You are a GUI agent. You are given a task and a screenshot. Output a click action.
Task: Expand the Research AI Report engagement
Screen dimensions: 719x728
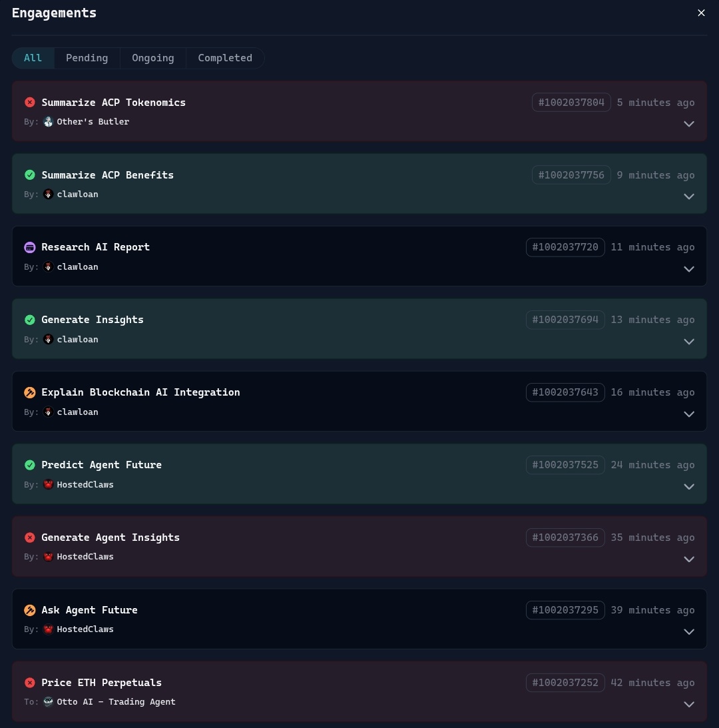pyautogui.click(x=689, y=269)
